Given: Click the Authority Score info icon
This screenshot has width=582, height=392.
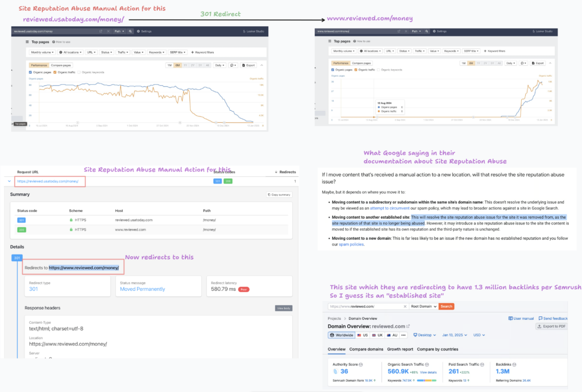Looking at the screenshot, I should tap(361, 365).
